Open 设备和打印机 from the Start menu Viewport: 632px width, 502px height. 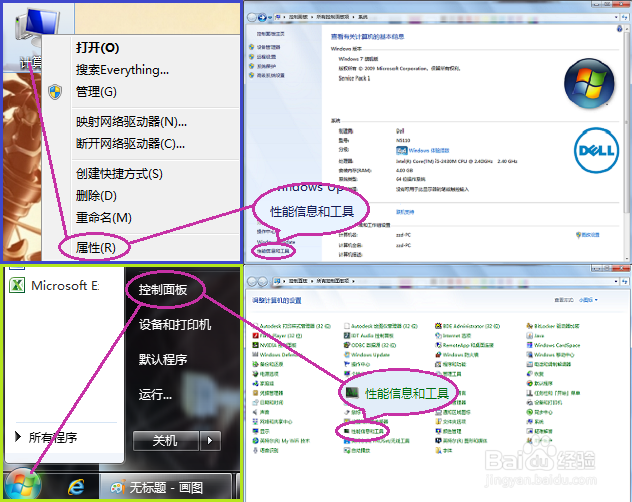point(175,324)
